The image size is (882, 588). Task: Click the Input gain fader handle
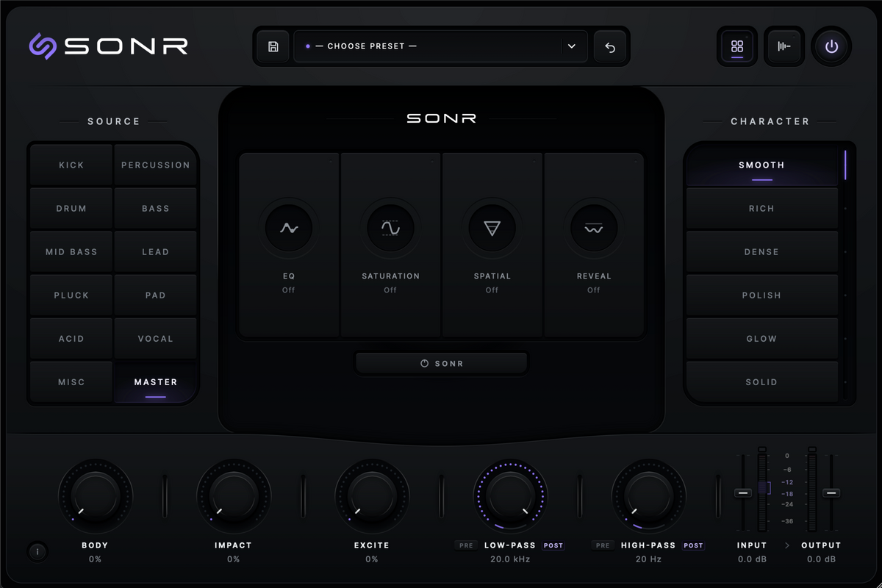click(x=743, y=492)
